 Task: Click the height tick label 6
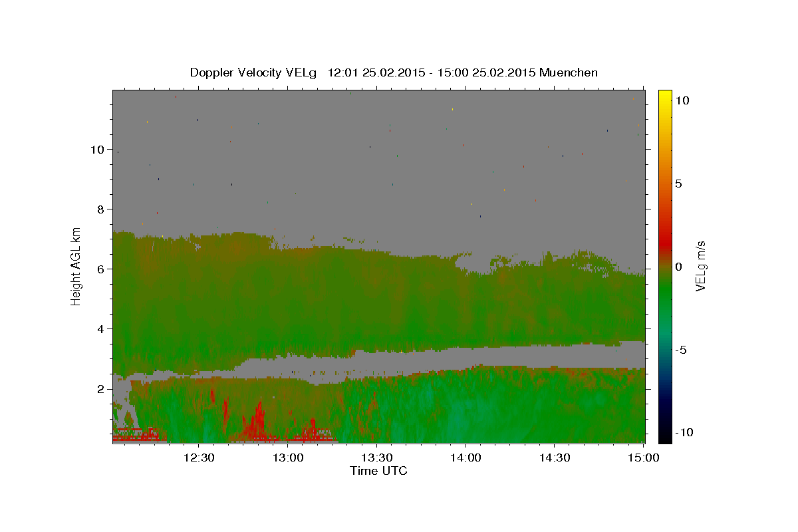click(101, 269)
